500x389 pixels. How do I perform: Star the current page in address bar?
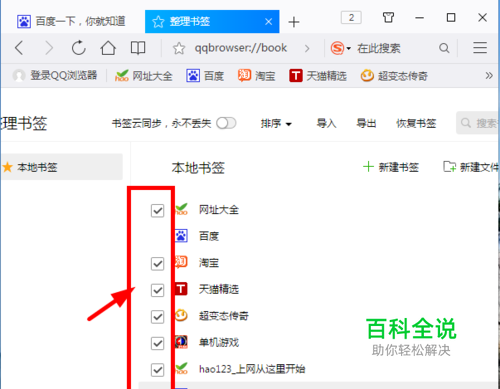(179, 48)
